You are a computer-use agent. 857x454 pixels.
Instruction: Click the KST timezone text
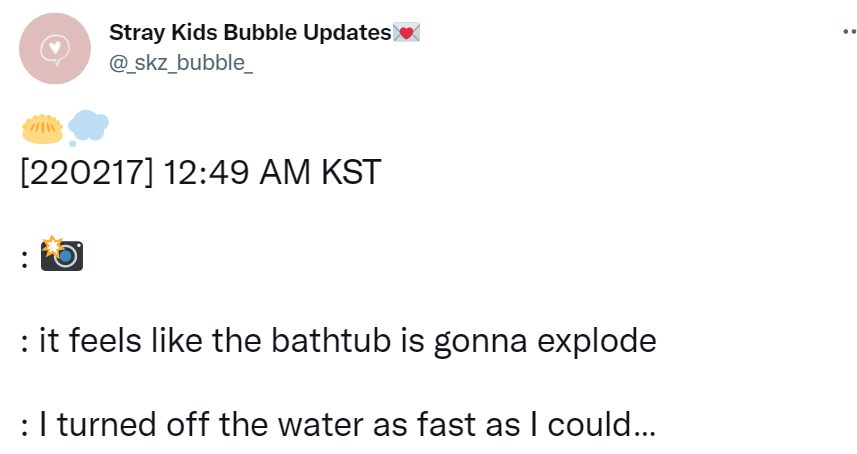coord(351,173)
